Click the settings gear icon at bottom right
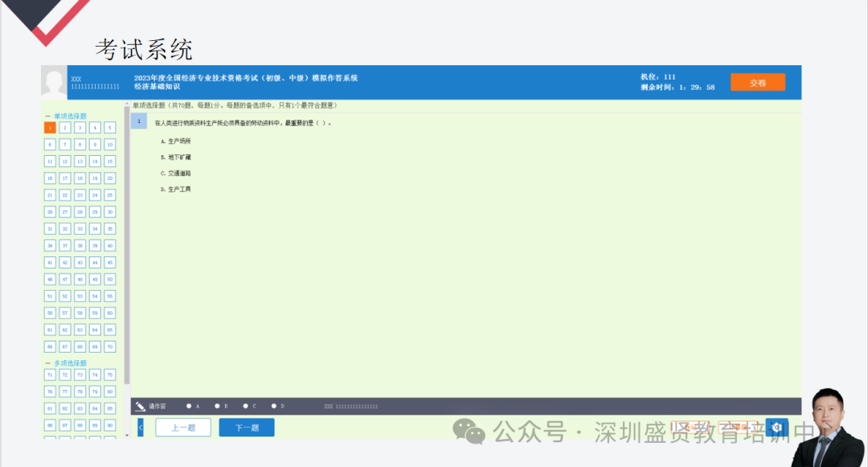This screenshot has width=868, height=467. [776, 428]
